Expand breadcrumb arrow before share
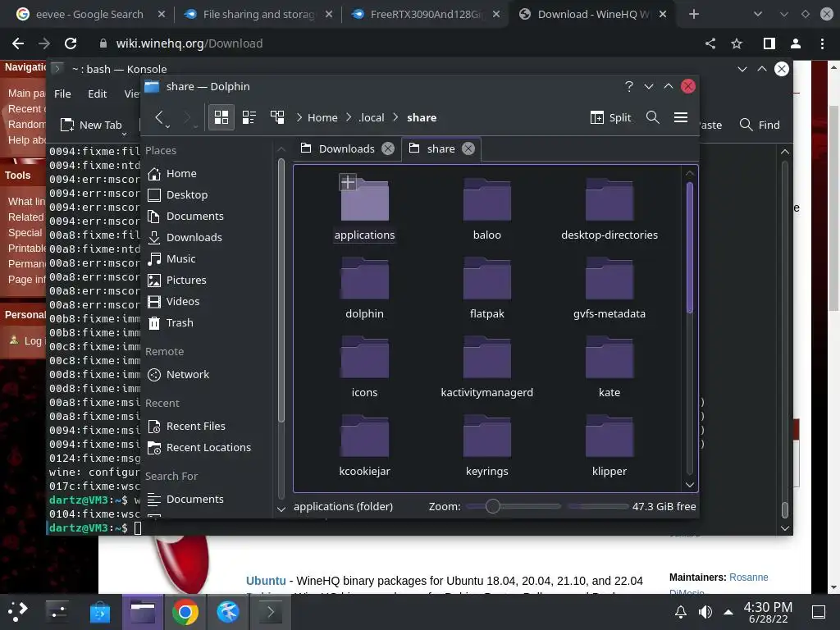Viewport: 840px width, 630px height. 396,117
